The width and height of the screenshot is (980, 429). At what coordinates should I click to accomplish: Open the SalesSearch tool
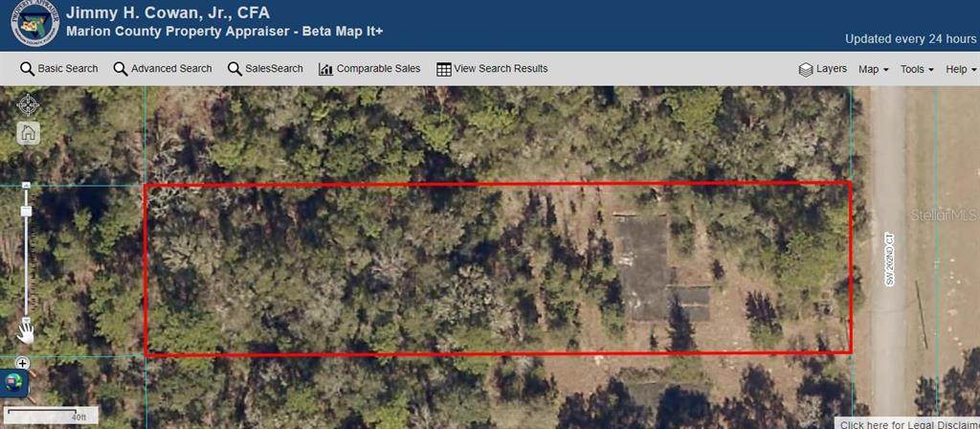pyautogui.click(x=265, y=69)
